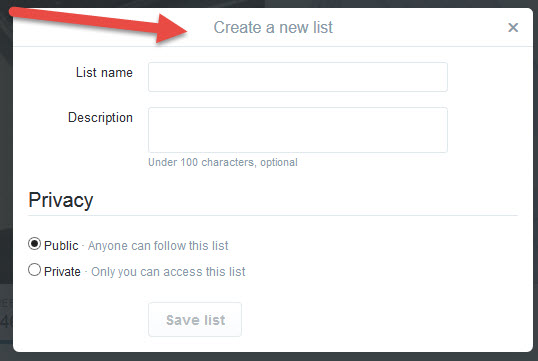This screenshot has height=361, width=538.
Task: Focus the List name text field
Action: tap(298, 77)
